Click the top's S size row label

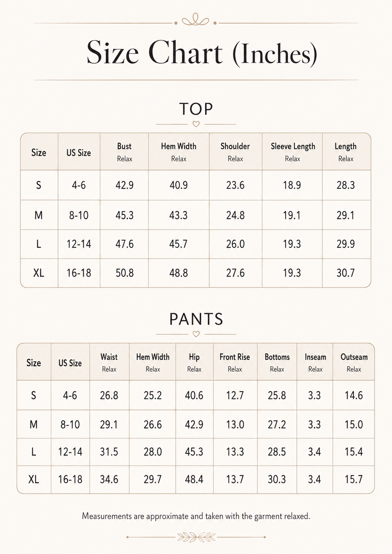39,185
